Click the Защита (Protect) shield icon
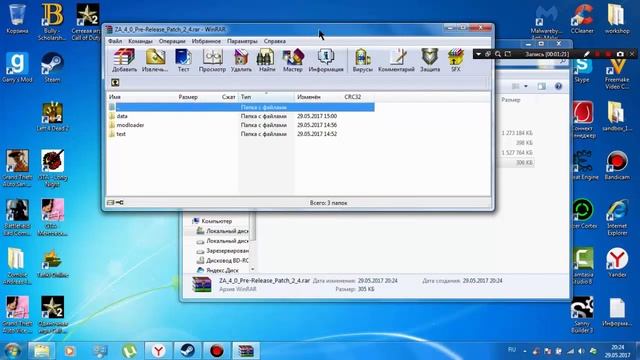 click(x=430, y=60)
